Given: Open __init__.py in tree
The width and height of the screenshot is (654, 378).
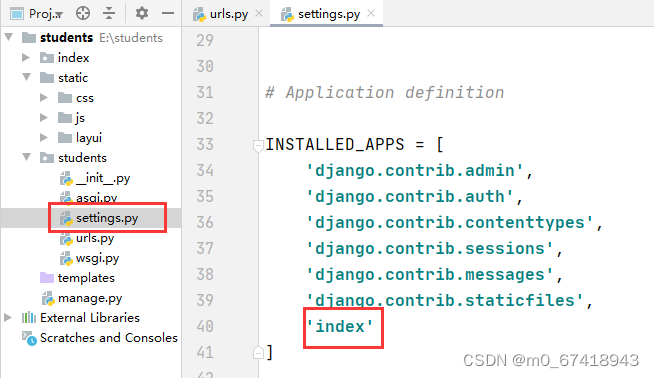Looking at the screenshot, I should [103, 178].
